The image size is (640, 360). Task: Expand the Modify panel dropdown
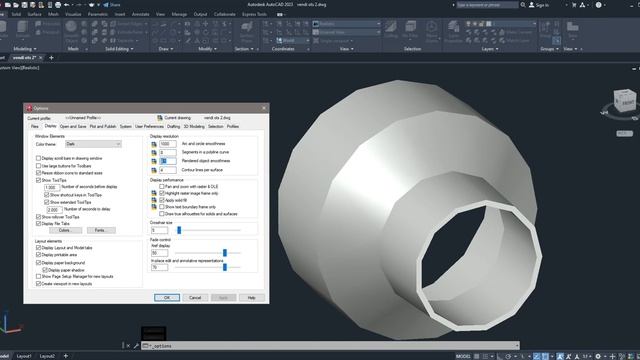[207, 49]
